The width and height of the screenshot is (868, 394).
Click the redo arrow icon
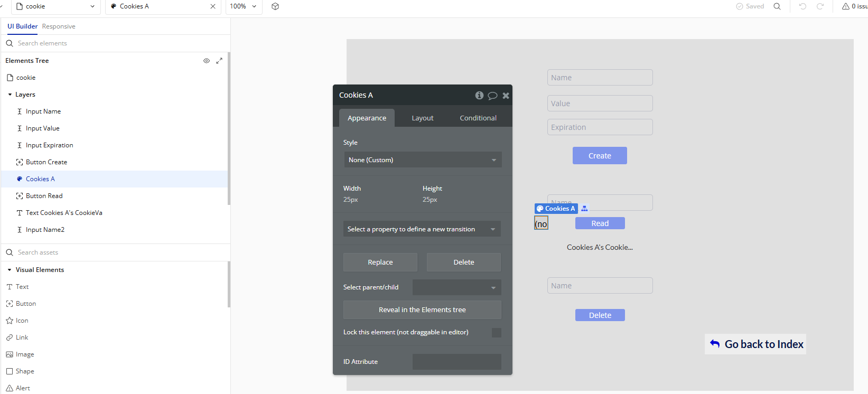pyautogui.click(x=820, y=6)
